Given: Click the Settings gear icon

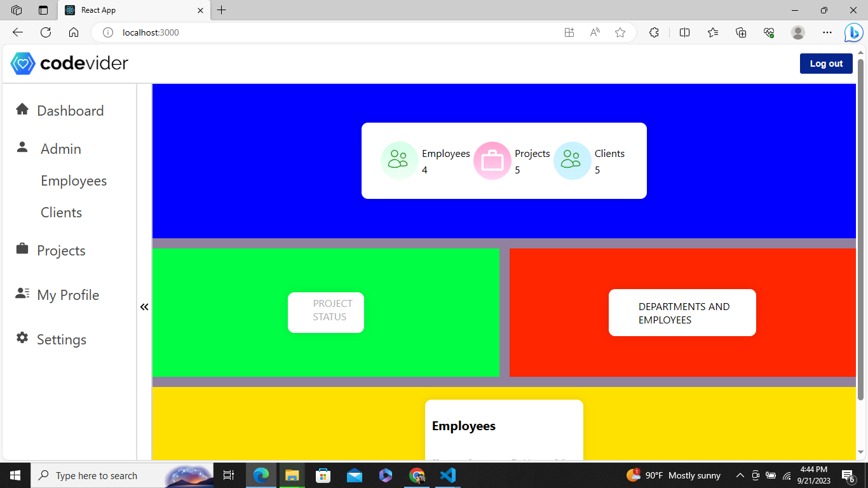Looking at the screenshot, I should click(x=22, y=338).
